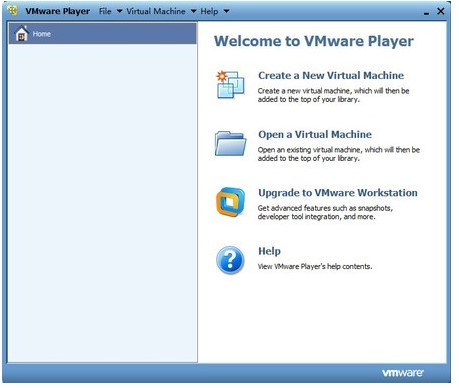Minimize the VMware Player window
Image resolution: width=459 pixels, height=388 pixels.
point(426,13)
